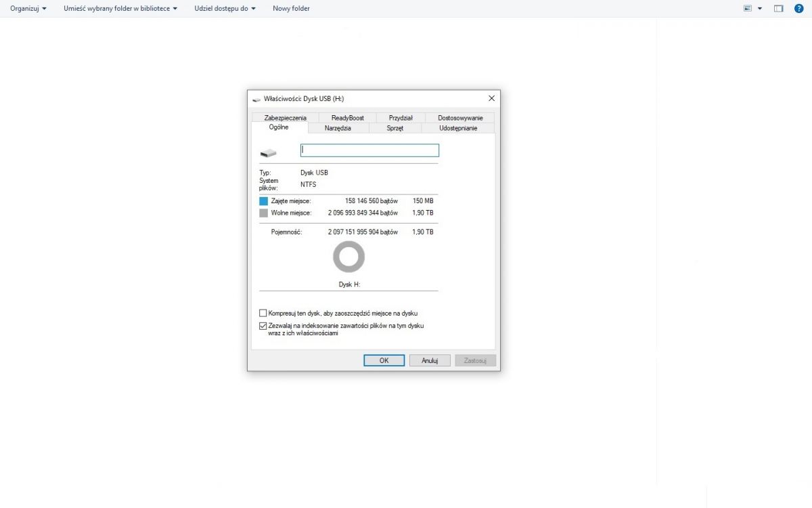This screenshot has height=508, width=812.
Task: Click the NTFS file system value
Action: tap(308, 184)
